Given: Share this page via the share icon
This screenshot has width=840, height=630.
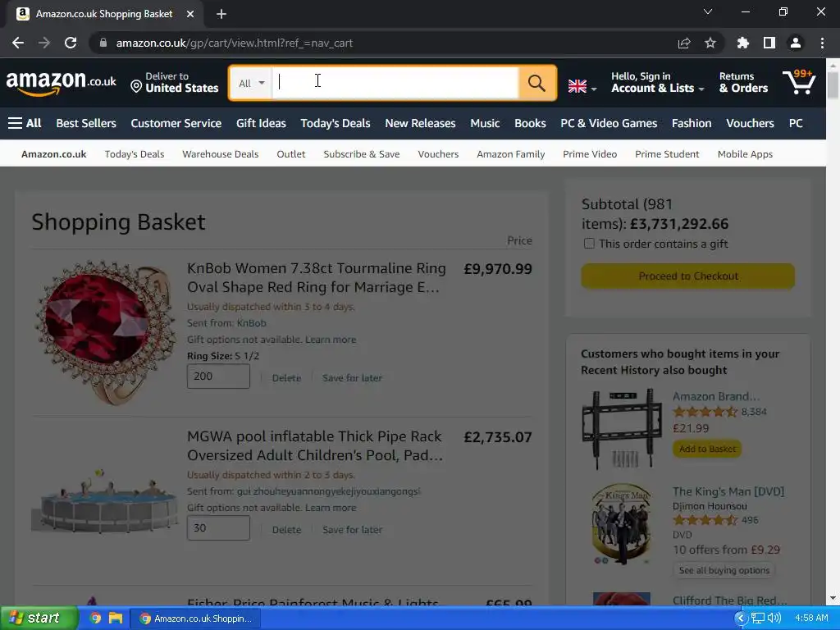Looking at the screenshot, I should (684, 43).
